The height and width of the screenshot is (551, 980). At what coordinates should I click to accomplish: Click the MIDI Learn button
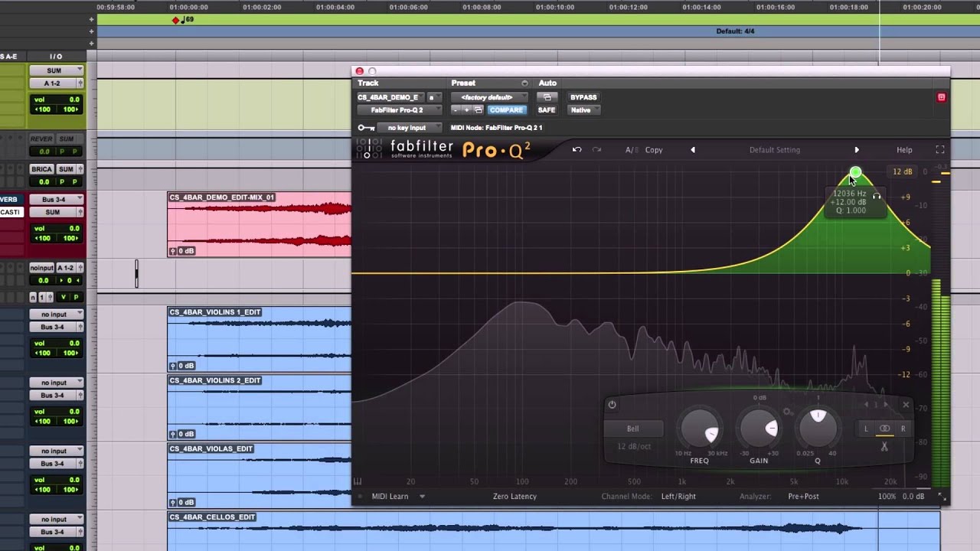pyautogui.click(x=390, y=497)
